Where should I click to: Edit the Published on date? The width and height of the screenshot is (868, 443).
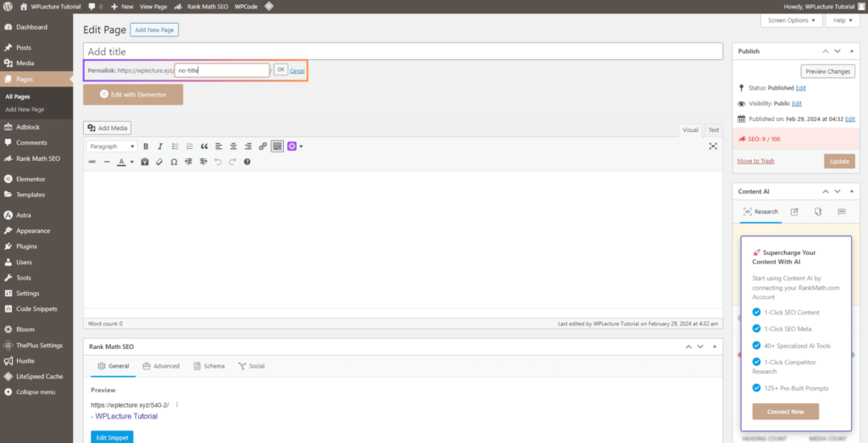click(x=850, y=119)
